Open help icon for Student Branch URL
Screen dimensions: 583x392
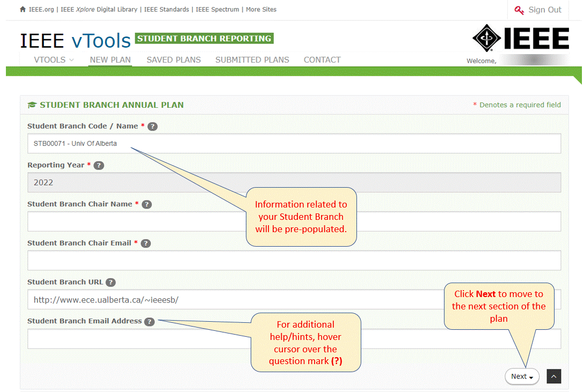tap(111, 283)
